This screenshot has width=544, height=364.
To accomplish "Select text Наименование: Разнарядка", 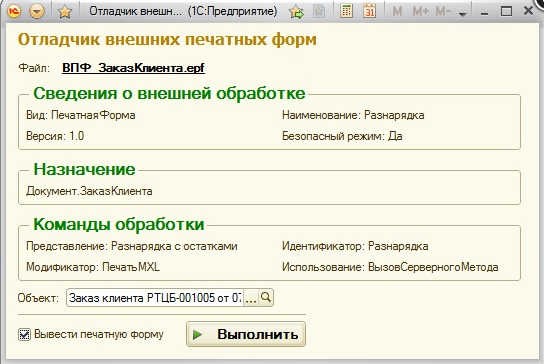I will pos(353,115).
